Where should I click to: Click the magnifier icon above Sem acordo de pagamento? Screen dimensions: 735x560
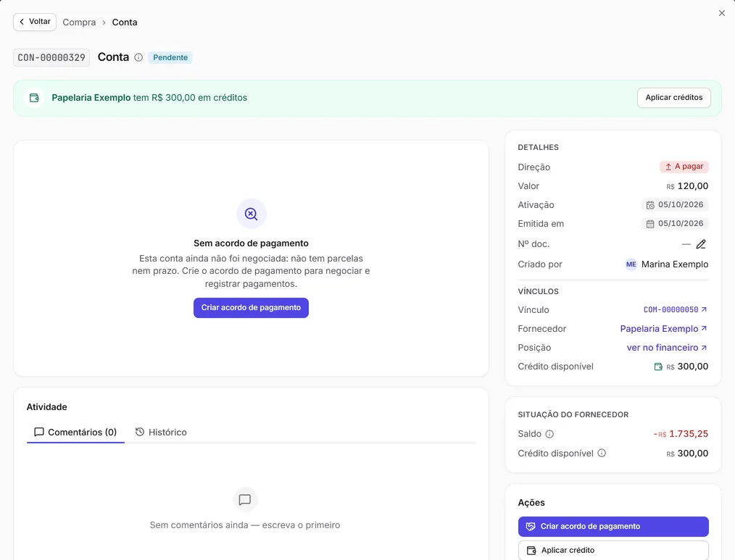[x=252, y=214]
